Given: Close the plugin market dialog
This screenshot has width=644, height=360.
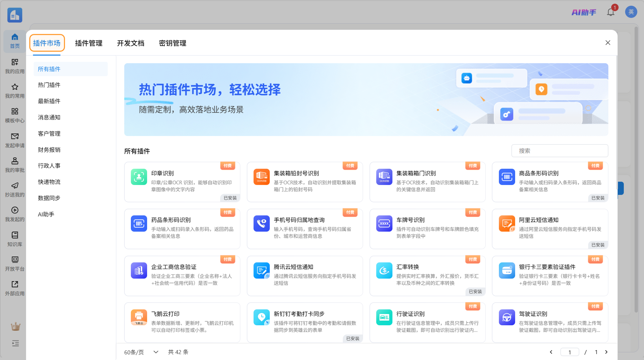Looking at the screenshot, I should [608, 43].
